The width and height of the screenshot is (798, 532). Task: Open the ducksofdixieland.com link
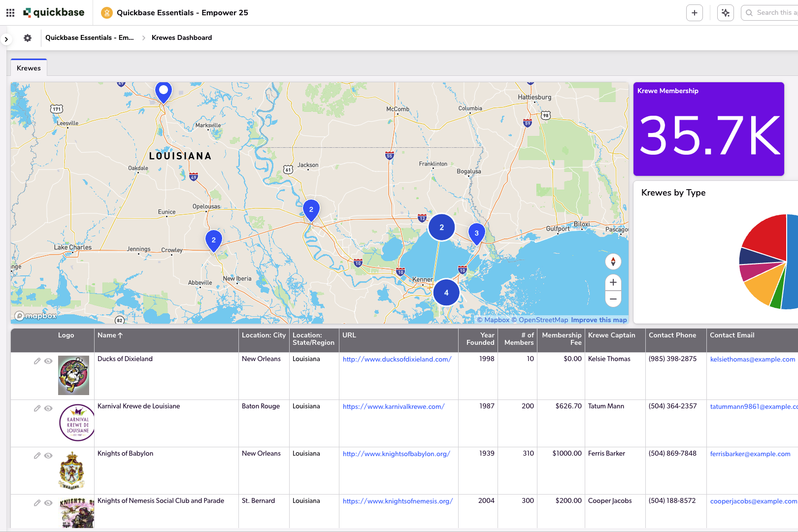[x=397, y=359]
